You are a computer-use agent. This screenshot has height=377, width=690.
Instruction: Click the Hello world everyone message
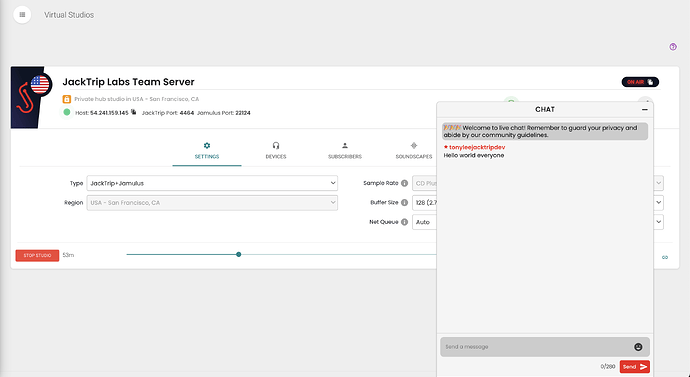tap(474, 155)
